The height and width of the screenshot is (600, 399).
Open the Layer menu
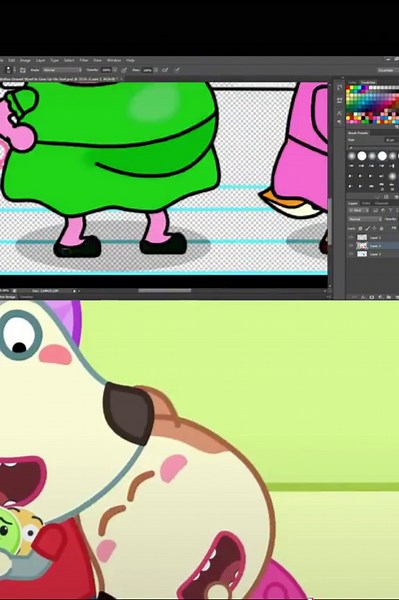coord(41,60)
